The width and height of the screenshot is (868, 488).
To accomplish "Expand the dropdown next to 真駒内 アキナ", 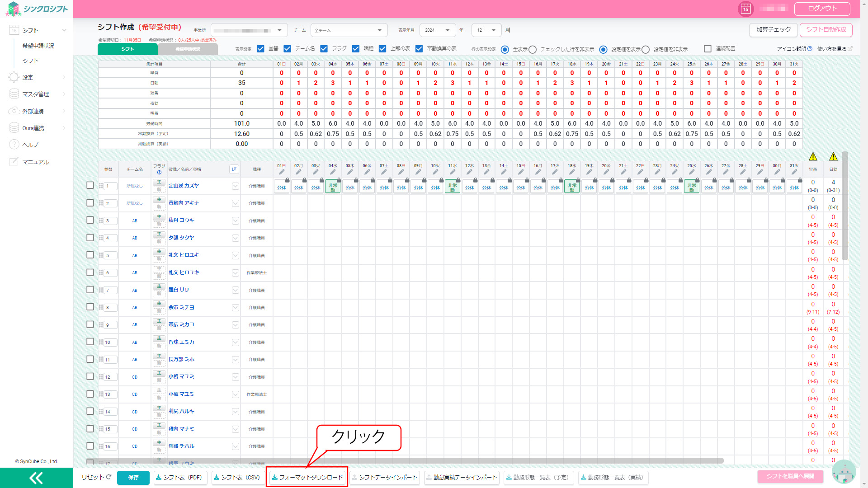I will (236, 203).
